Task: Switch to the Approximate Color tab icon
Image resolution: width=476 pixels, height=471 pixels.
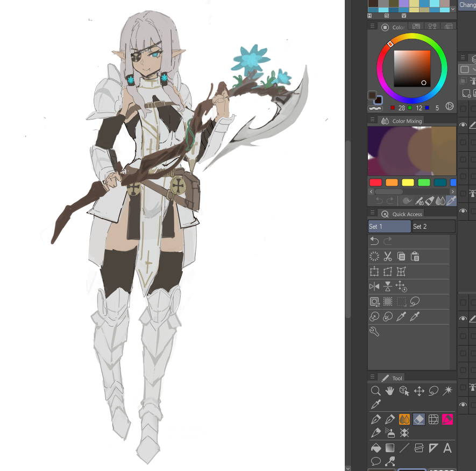Action: (449, 26)
